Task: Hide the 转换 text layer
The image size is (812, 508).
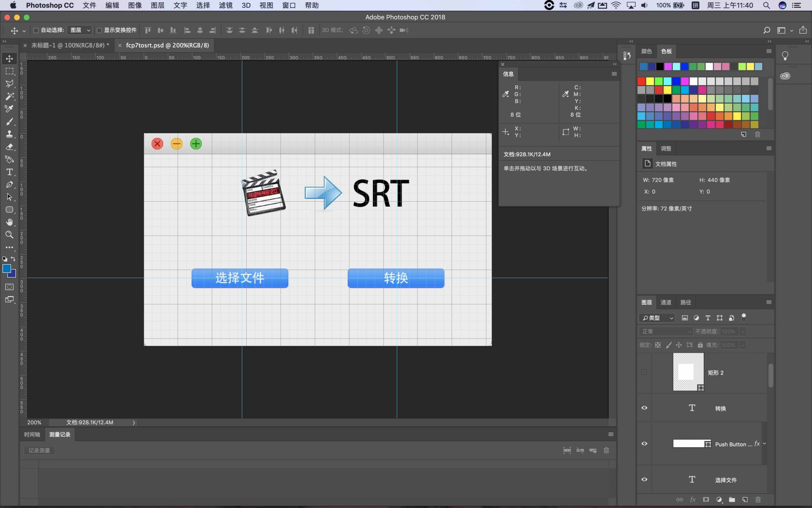Action: coord(644,408)
